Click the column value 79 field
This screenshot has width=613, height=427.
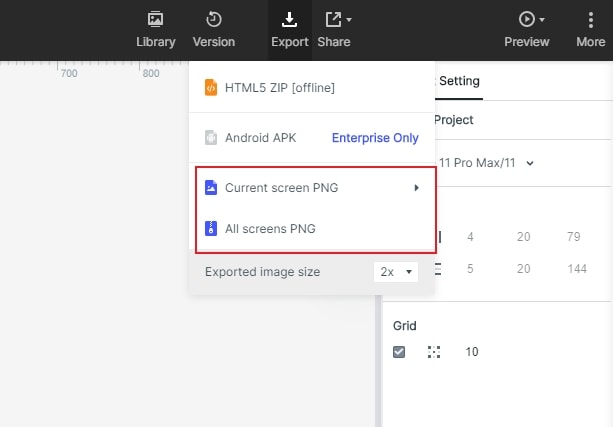pos(574,237)
